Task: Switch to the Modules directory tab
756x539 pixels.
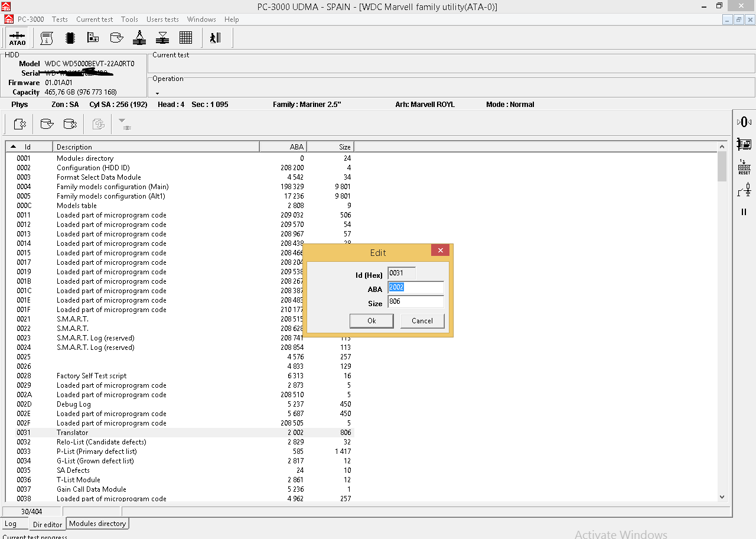Action: (97, 524)
